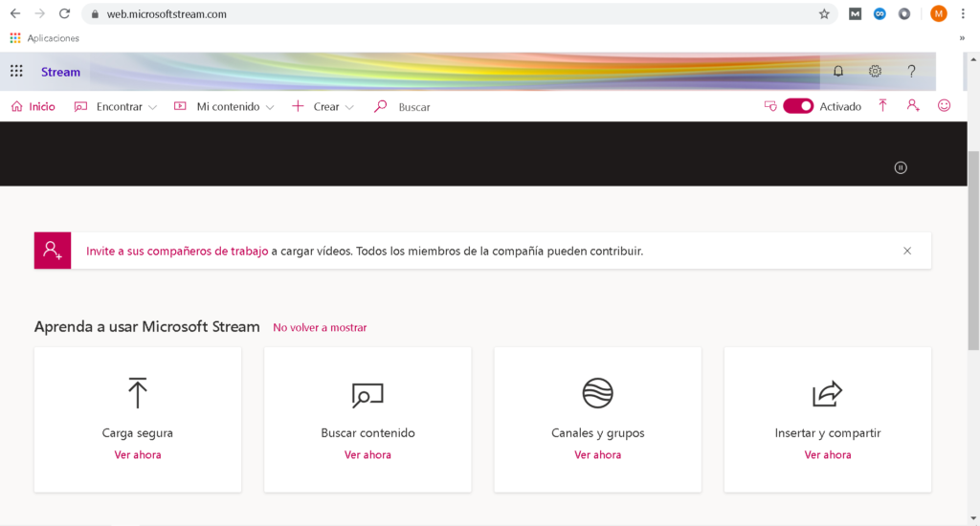Open the 'Invite a sus compañeros de trabajo' link

point(177,252)
